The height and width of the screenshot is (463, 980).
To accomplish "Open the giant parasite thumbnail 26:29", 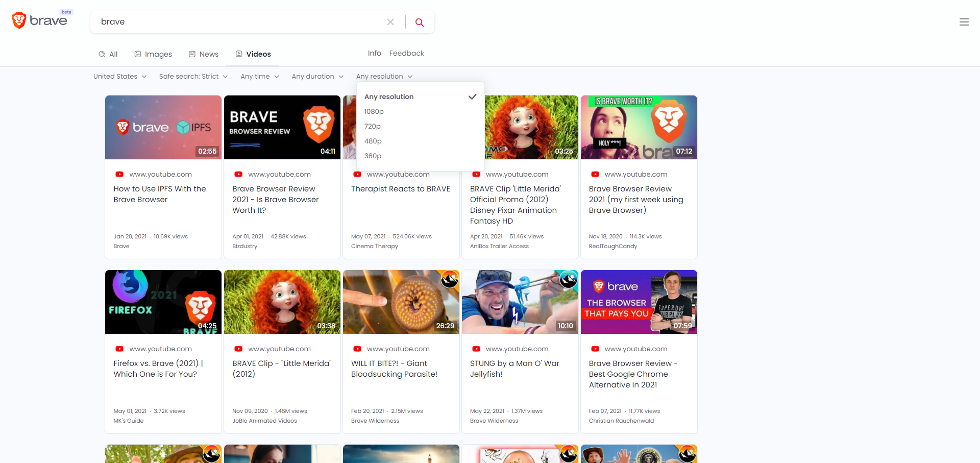I will tap(401, 302).
